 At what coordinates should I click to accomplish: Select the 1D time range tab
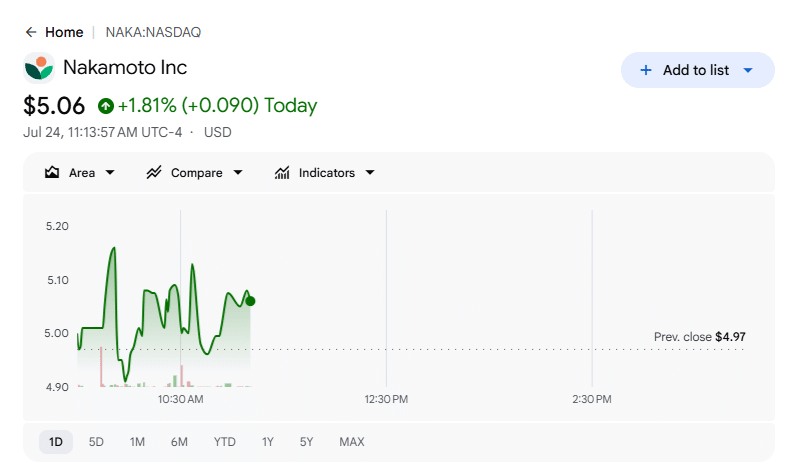[56, 442]
